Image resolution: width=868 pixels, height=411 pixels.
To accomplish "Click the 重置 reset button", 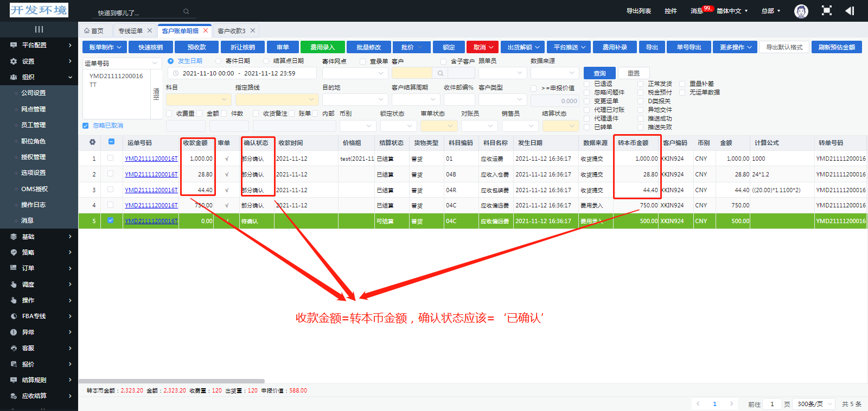I will [634, 73].
